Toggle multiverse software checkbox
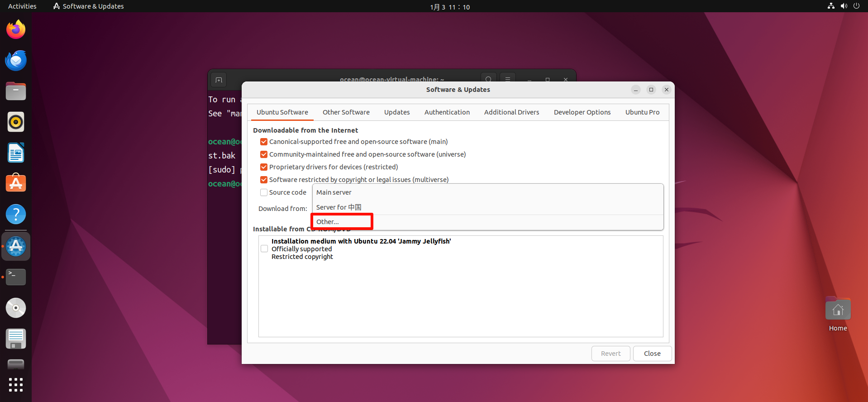The height and width of the screenshot is (402, 868). [264, 180]
